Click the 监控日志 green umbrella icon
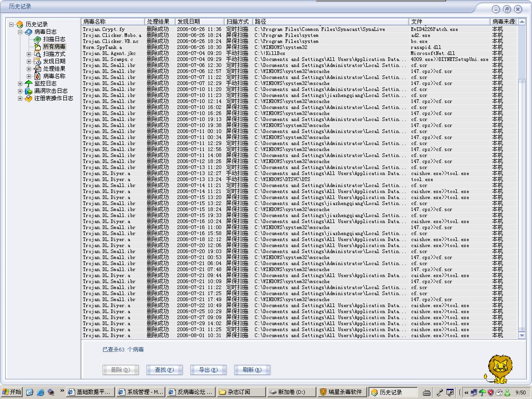 [x=29, y=84]
